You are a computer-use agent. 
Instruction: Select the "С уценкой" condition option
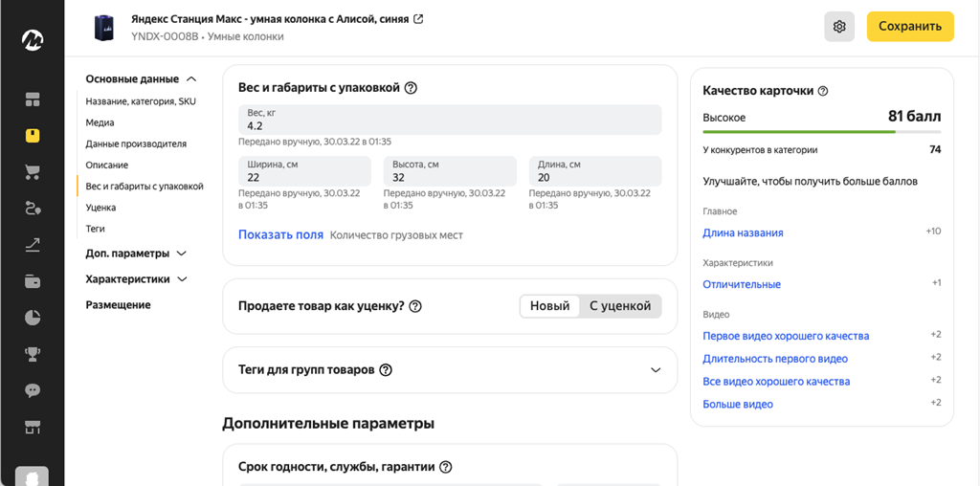[620, 306]
